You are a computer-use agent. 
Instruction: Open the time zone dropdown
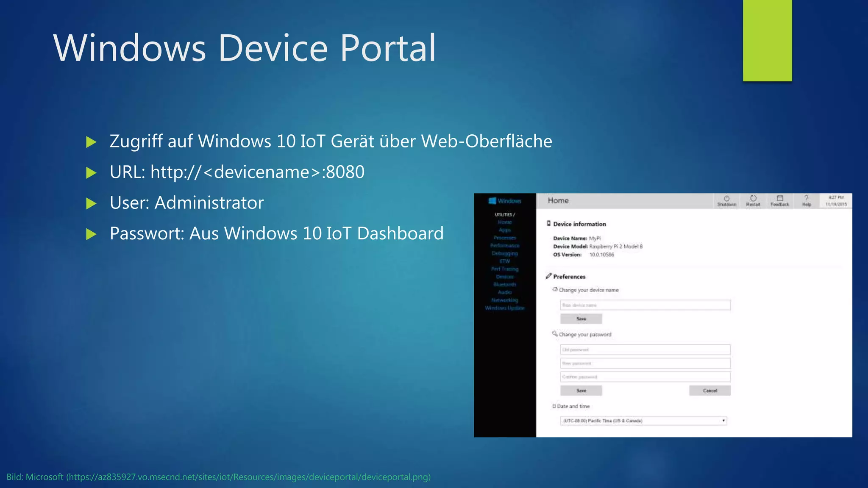[643, 421]
